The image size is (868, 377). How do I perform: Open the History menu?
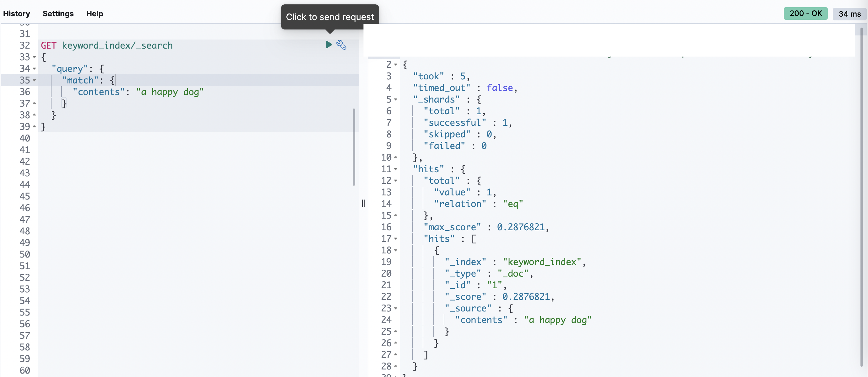coord(17,14)
